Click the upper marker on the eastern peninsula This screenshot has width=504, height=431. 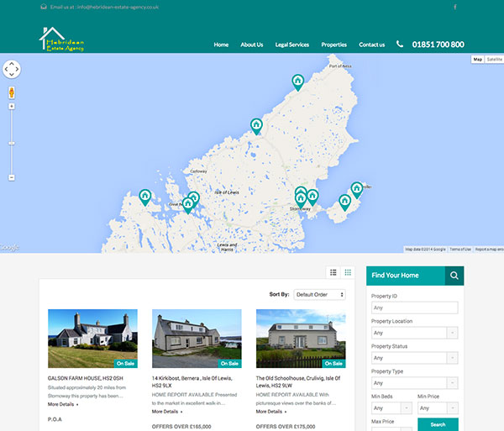[357, 190]
